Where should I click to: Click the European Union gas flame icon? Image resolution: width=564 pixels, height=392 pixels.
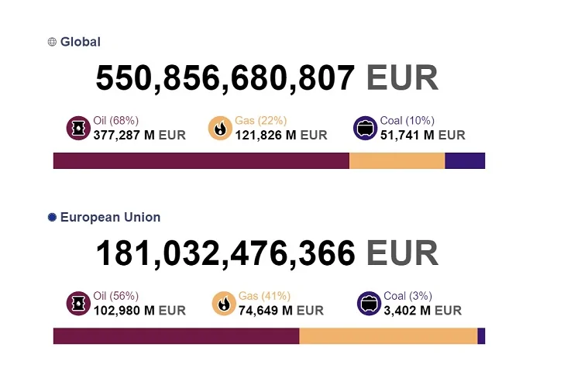[224, 304]
